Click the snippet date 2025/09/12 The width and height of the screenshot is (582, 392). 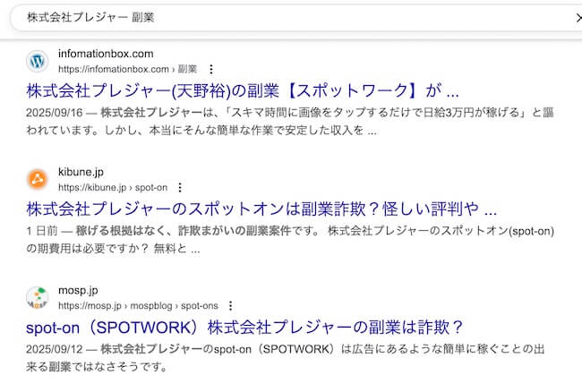pos(55,349)
